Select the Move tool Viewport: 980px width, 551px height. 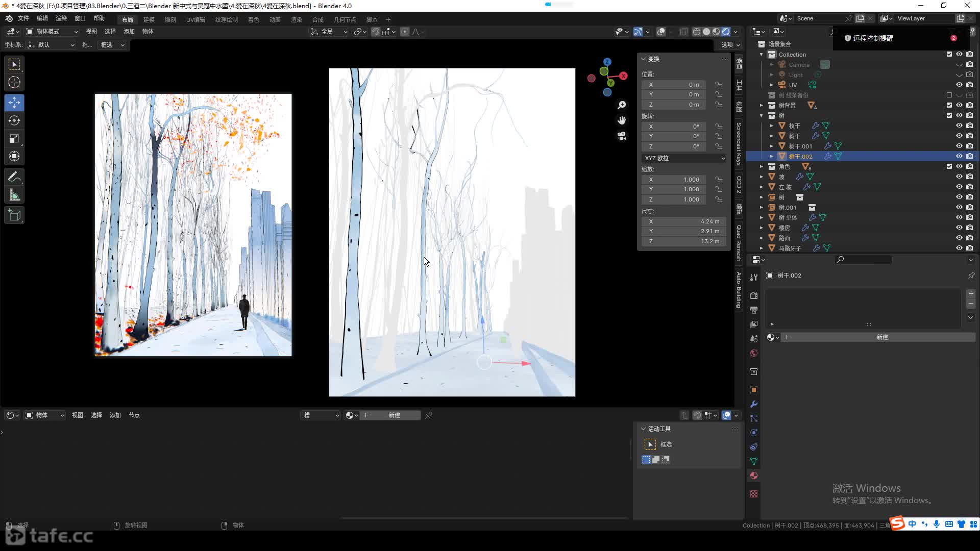click(x=14, y=103)
